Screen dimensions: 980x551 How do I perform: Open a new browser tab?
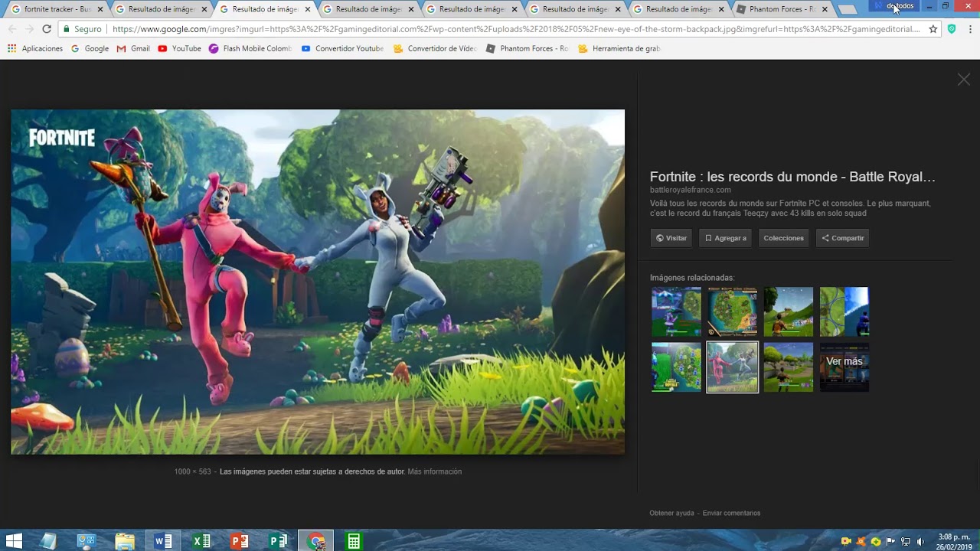click(847, 9)
